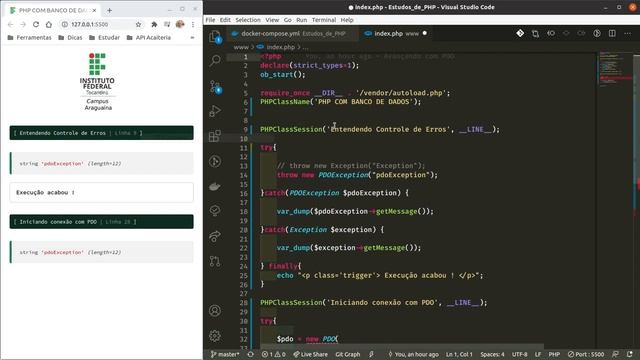
Task: Open the Selection menu
Action: pyautogui.click(x=248, y=20)
